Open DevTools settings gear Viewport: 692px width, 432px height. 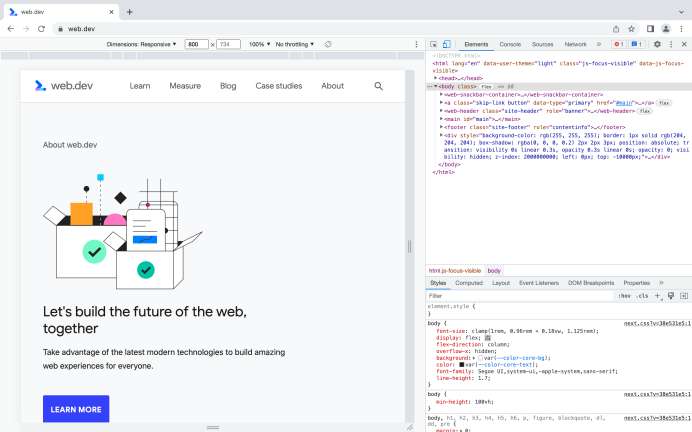coord(657,44)
